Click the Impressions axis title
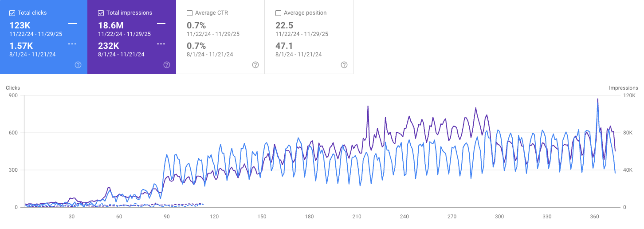The width and height of the screenshot is (644, 229). (623, 88)
